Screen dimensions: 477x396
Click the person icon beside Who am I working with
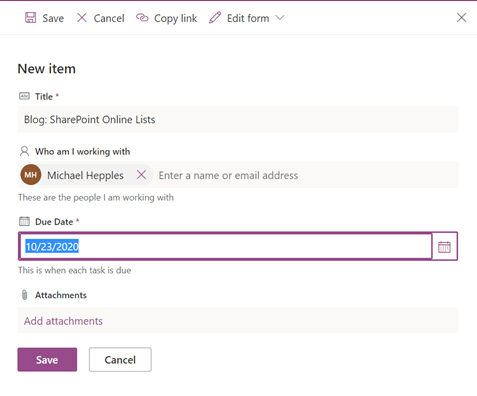click(24, 151)
